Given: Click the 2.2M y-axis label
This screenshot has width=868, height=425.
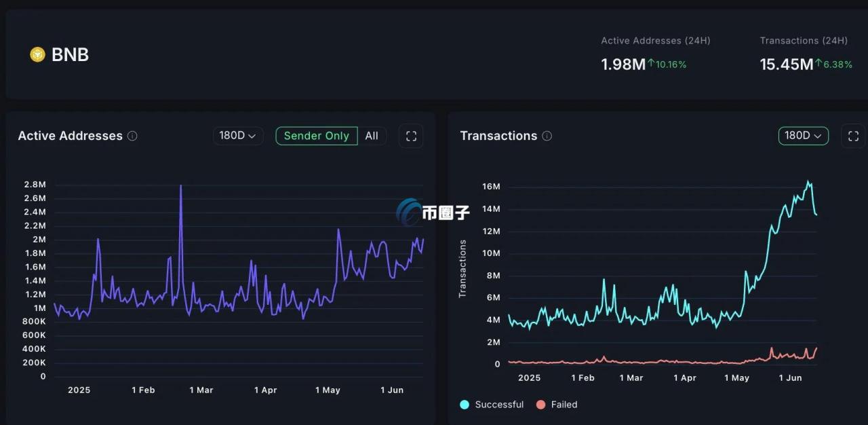Looking at the screenshot, I should click(x=35, y=225).
